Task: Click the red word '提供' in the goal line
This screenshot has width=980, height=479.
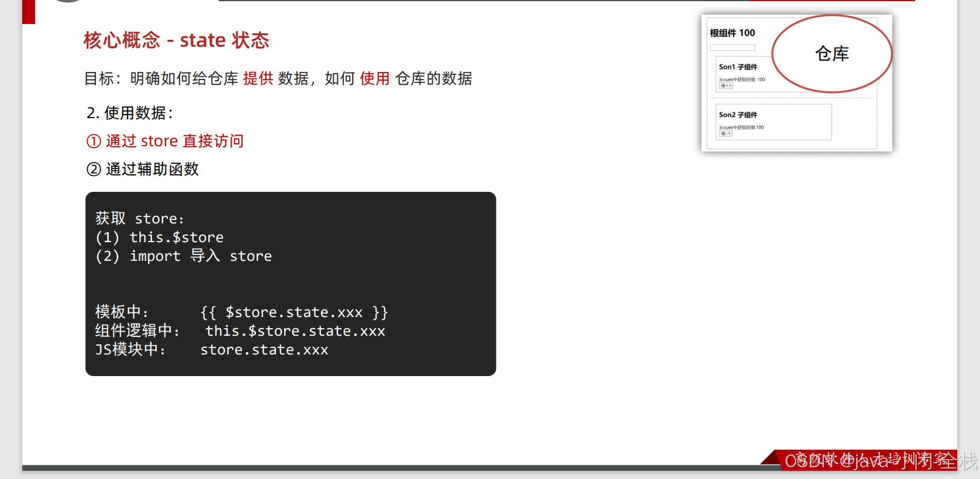Action: pos(258,78)
